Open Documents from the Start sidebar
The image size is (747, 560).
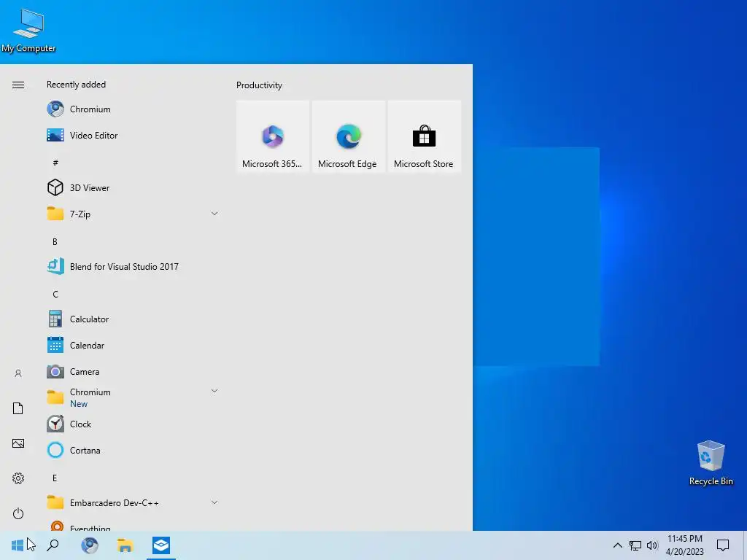pyautogui.click(x=18, y=408)
